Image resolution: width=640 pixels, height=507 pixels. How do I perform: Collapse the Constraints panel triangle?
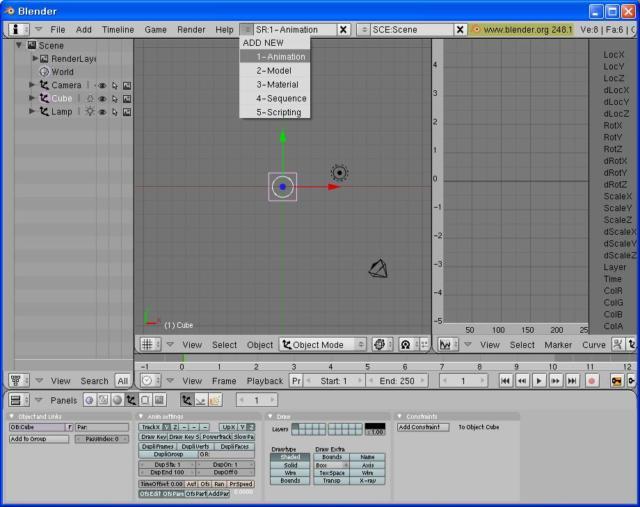click(399, 416)
